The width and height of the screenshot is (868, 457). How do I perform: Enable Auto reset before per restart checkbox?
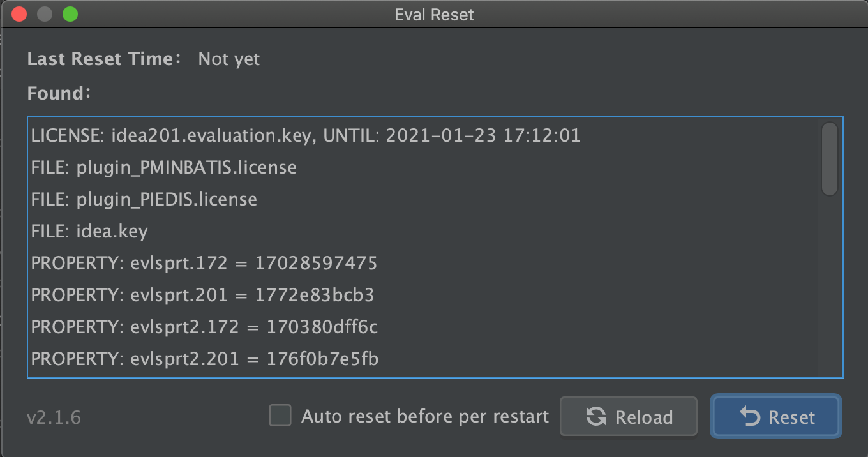[x=280, y=416]
